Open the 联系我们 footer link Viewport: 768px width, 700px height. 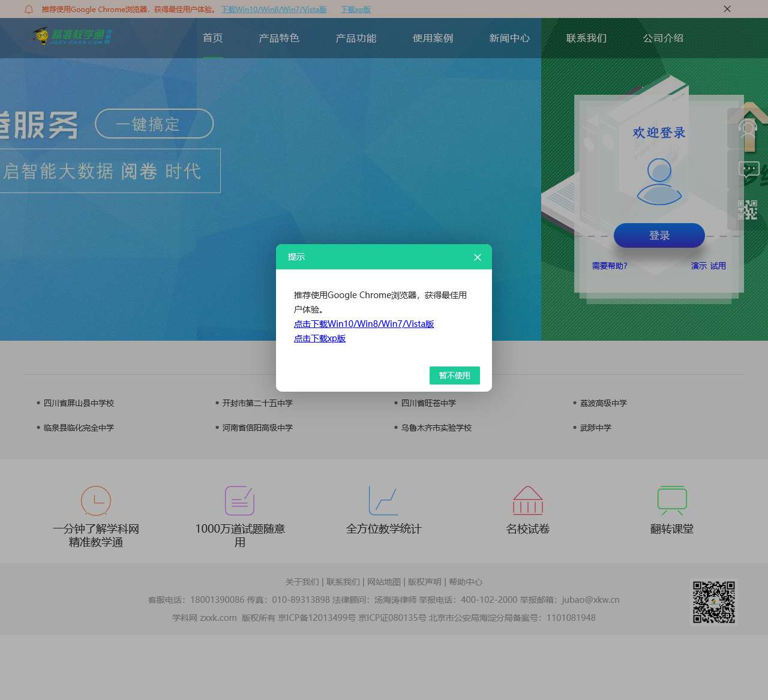tap(343, 582)
